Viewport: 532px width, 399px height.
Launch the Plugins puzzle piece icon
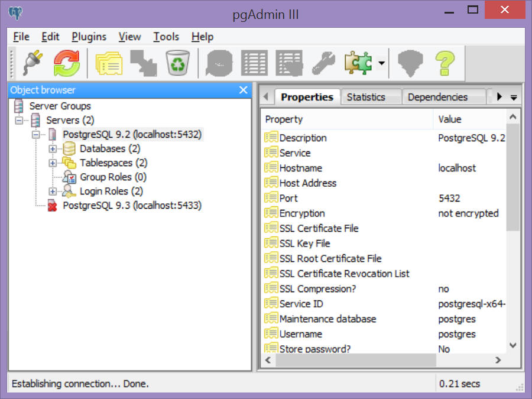[358, 63]
